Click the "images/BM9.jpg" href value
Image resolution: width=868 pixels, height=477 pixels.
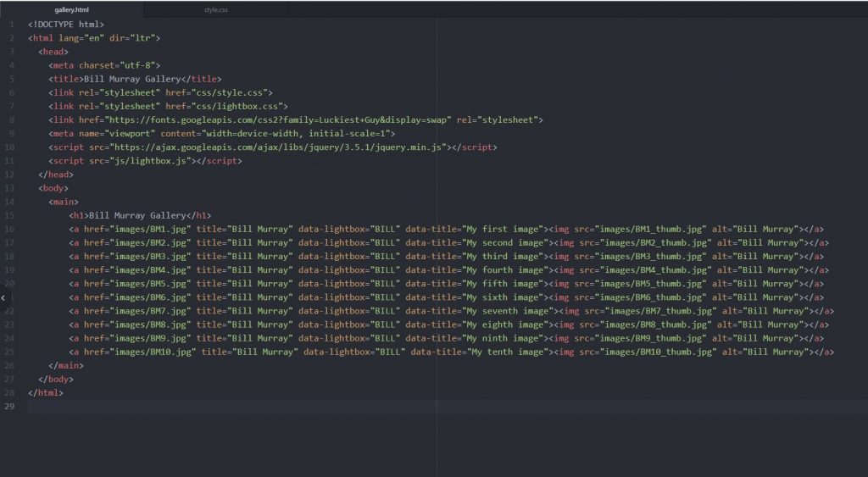[151, 338]
